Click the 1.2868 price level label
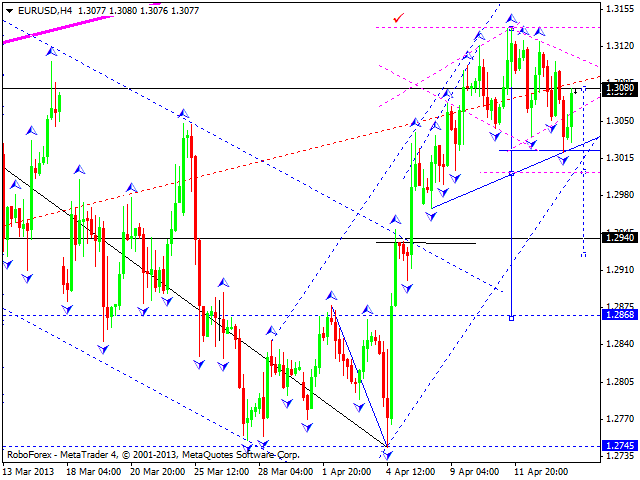This screenshot has width=640, height=480. (619, 315)
